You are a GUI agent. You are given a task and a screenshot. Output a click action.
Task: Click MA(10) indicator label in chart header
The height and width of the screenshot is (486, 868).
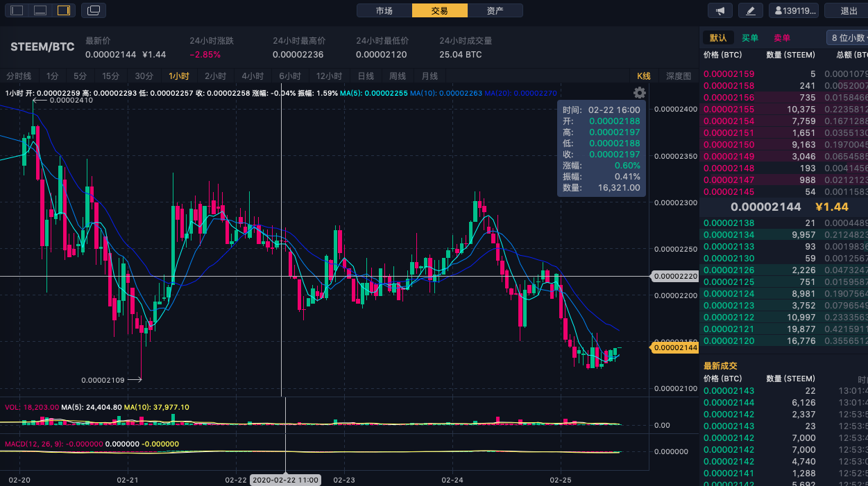(445, 93)
